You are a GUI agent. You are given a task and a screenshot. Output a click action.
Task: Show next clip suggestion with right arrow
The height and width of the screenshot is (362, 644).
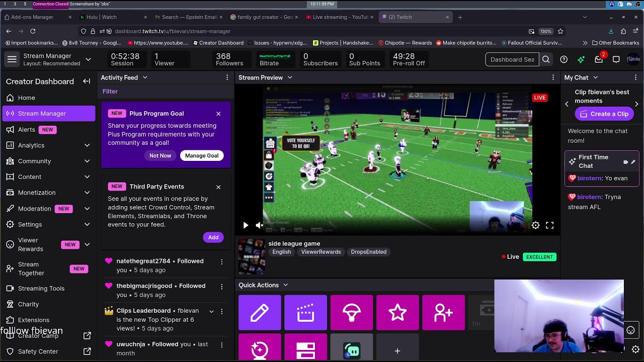(x=636, y=104)
